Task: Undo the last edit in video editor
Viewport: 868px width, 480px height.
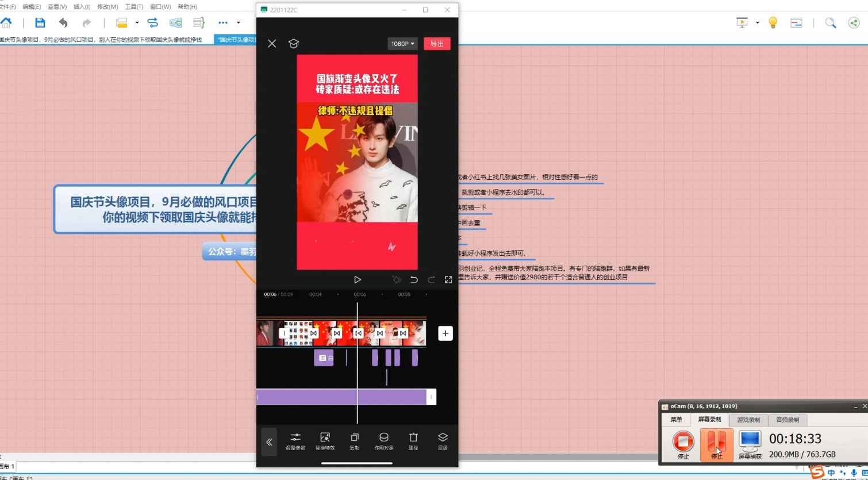Action: (x=414, y=280)
